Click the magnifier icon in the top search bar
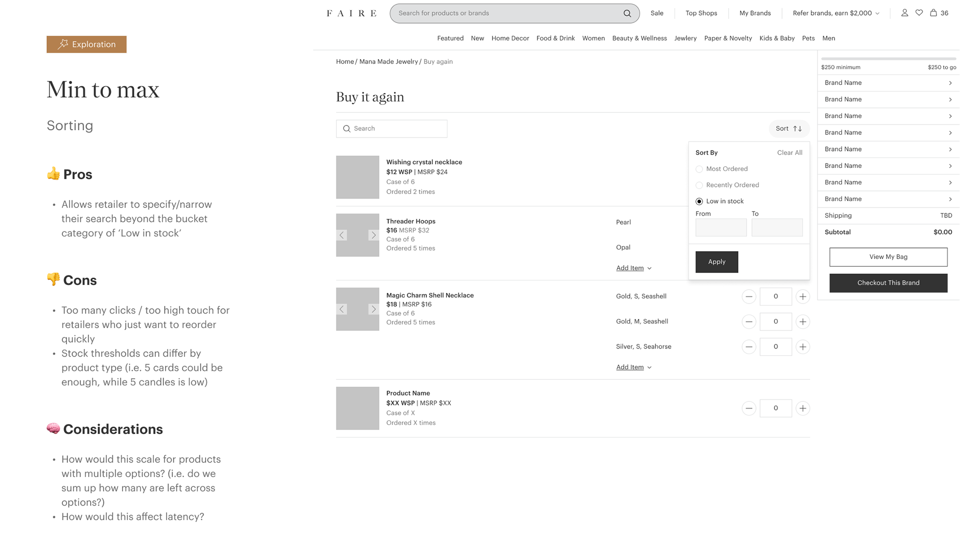Viewport: 960px width, 560px height. [627, 13]
